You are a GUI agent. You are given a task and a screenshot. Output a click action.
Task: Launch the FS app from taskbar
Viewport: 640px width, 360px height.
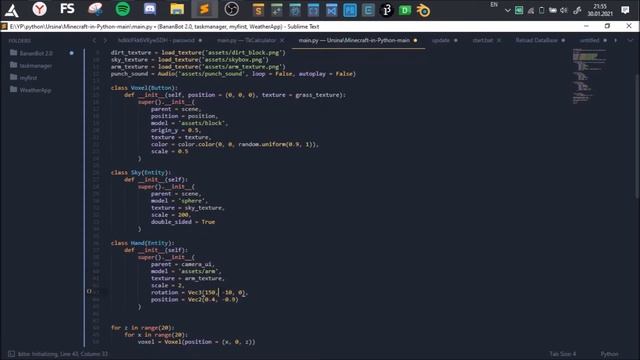coord(67,9)
